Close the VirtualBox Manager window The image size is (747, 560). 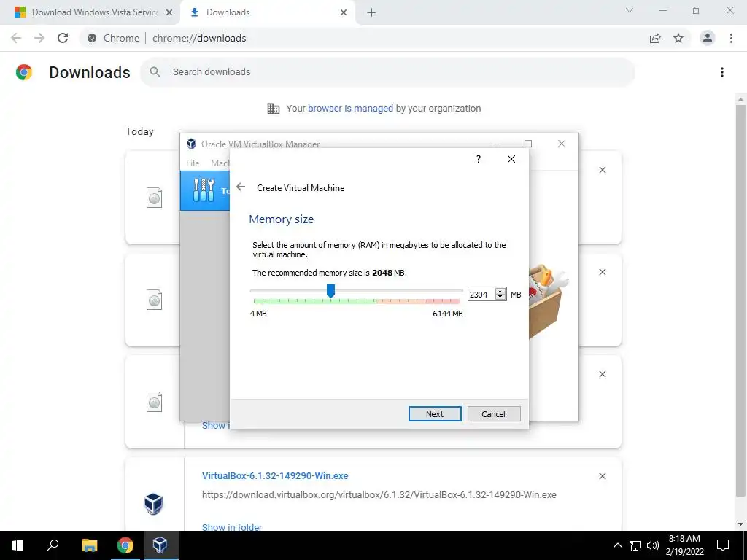pyautogui.click(x=562, y=144)
